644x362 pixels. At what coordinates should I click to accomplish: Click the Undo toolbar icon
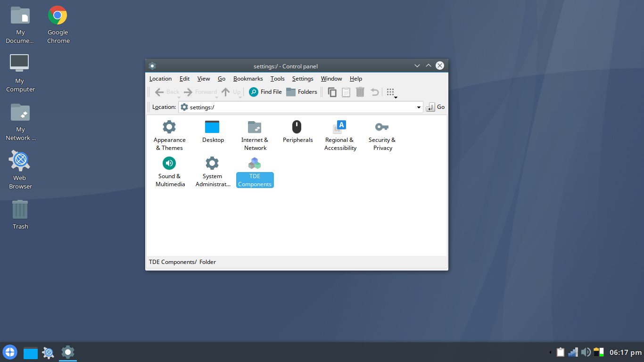pos(375,92)
